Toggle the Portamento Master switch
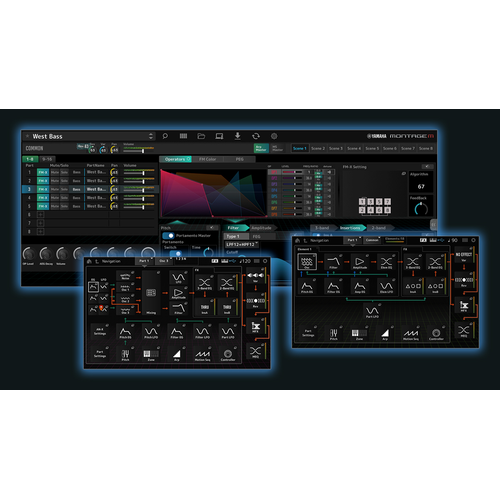 click(168, 236)
